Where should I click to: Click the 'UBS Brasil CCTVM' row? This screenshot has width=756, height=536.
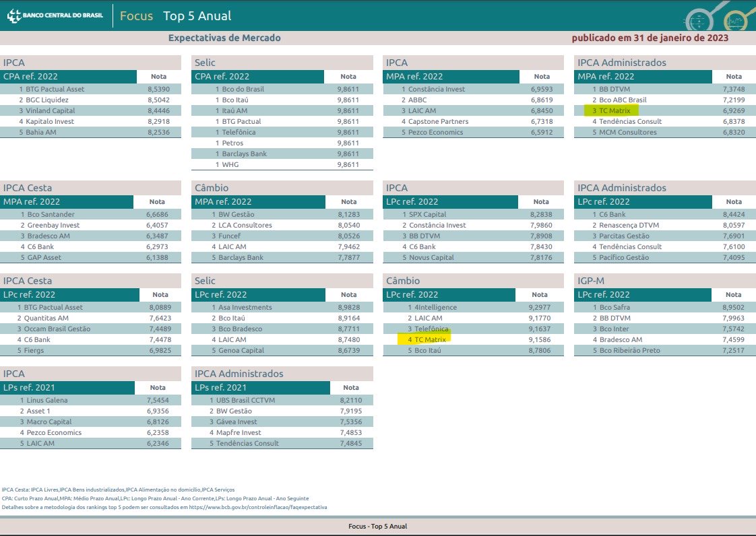(282, 400)
